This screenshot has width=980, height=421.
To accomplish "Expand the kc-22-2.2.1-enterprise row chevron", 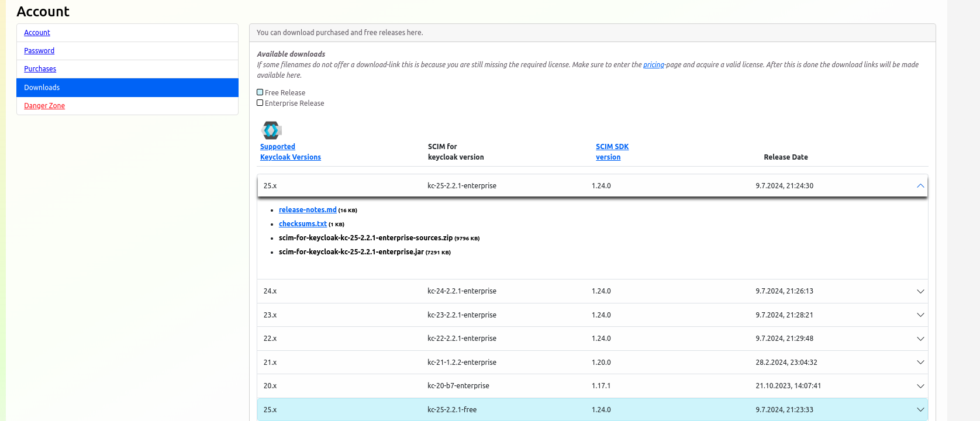I will tap(920, 339).
